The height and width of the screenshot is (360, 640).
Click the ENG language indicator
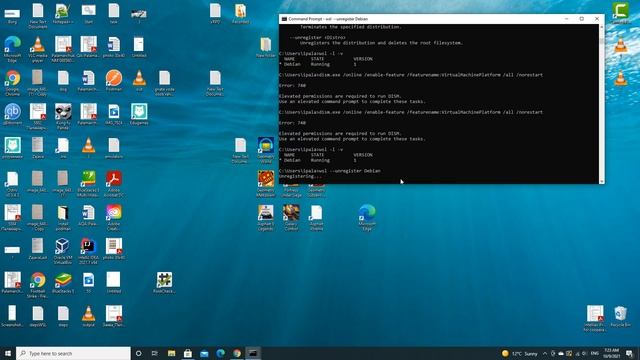click(594, 353)
